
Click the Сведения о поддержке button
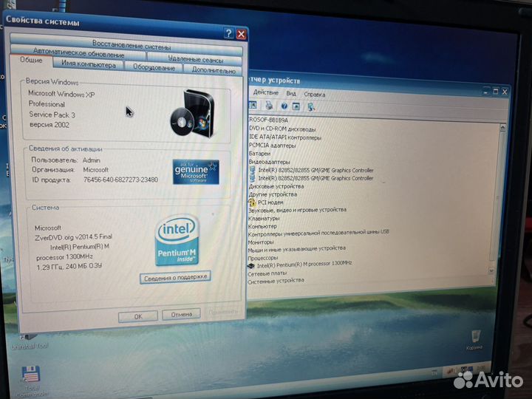pyautogui.click(x=175, y=277)
